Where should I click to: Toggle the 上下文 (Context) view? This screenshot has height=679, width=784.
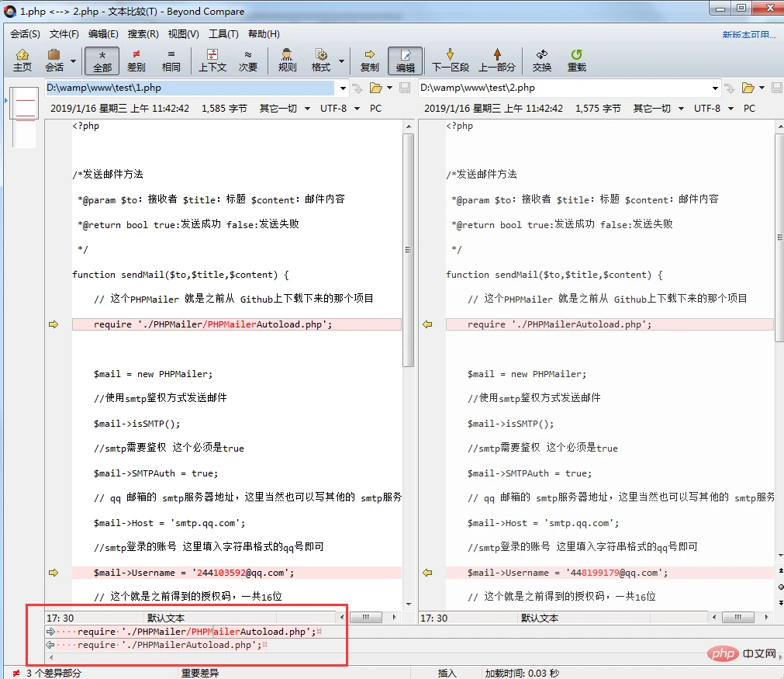(212, 61)
